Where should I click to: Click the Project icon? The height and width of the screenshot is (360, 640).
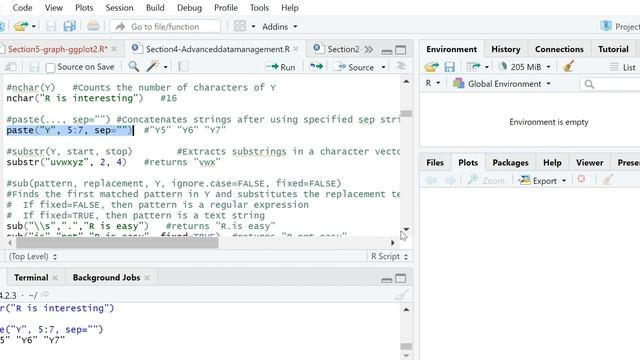pos(606,26)
